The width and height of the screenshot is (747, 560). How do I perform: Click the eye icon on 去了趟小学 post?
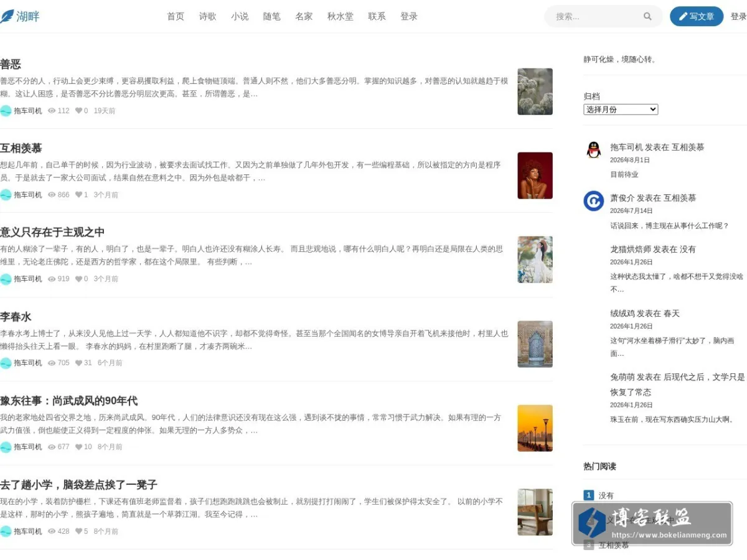52,531
